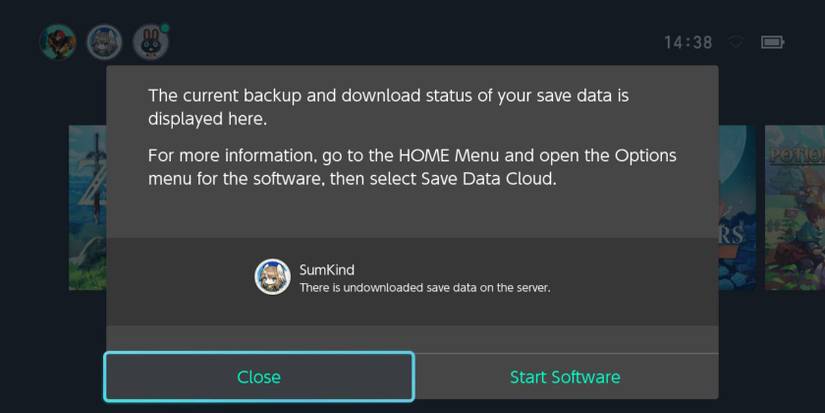
Task: Click the Wi-Fi signal indicator icon
Action: pos(736,42)
